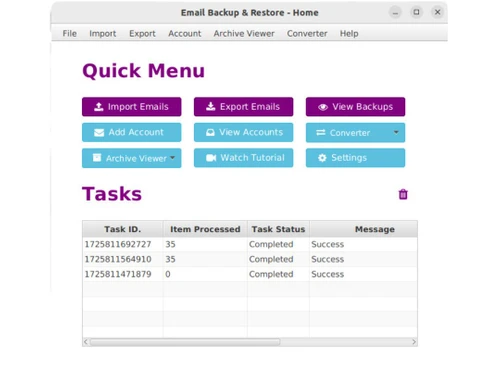The height and width of the screenshot is (375, 500).
Task: Click the scrollbar left arrow
Action: pos(86,342)
